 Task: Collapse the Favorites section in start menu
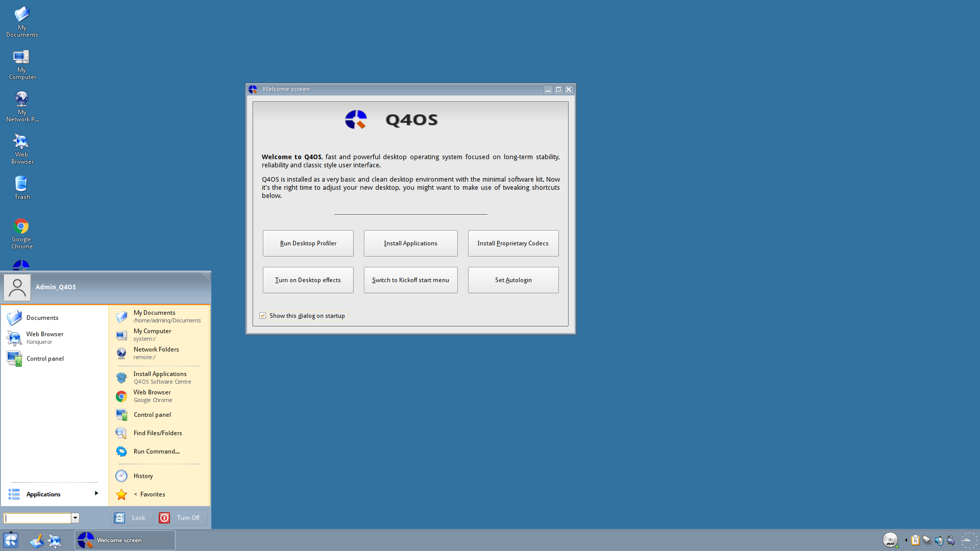pos(159,494)
